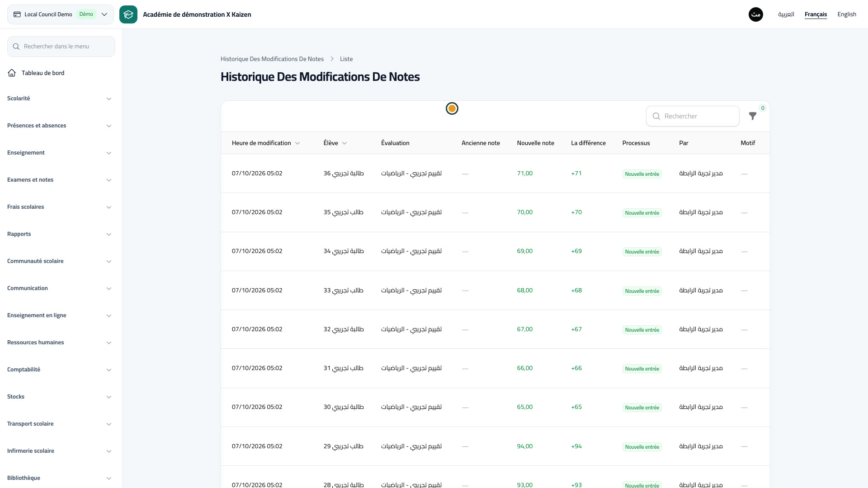Image resolution: width=868 pixels, height=488 pixels.
Task: Expand the Présences et absences section
Action: pyautogui.click(x=61, y=126)
